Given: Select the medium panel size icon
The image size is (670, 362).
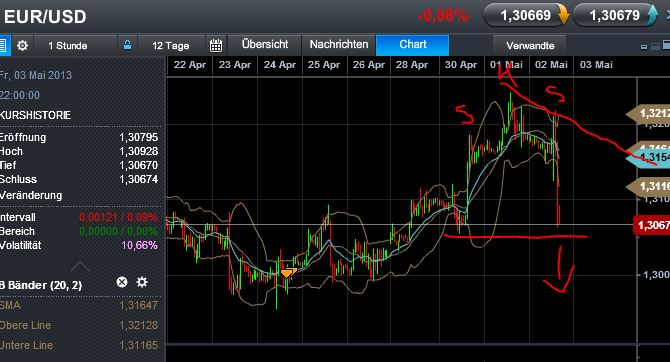Looking at the screenshot, I should [x=655, y=46].
